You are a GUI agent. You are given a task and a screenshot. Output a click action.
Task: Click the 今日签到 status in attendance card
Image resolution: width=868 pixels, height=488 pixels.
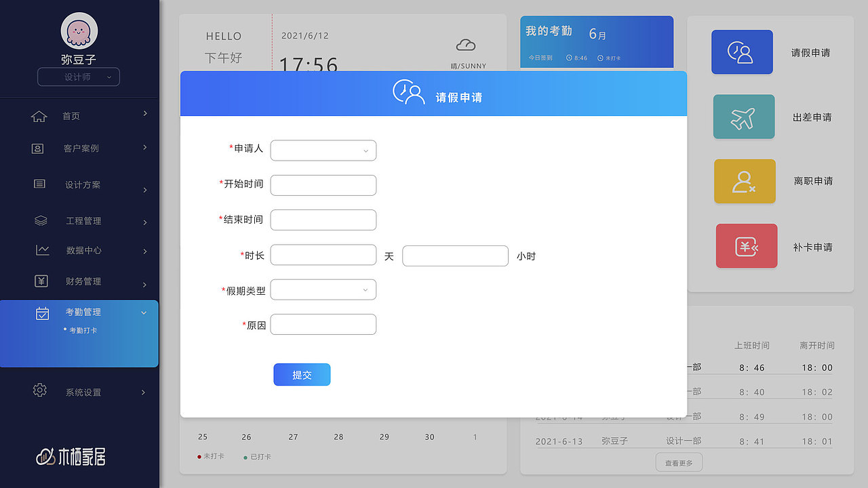[x=542, y=58]
